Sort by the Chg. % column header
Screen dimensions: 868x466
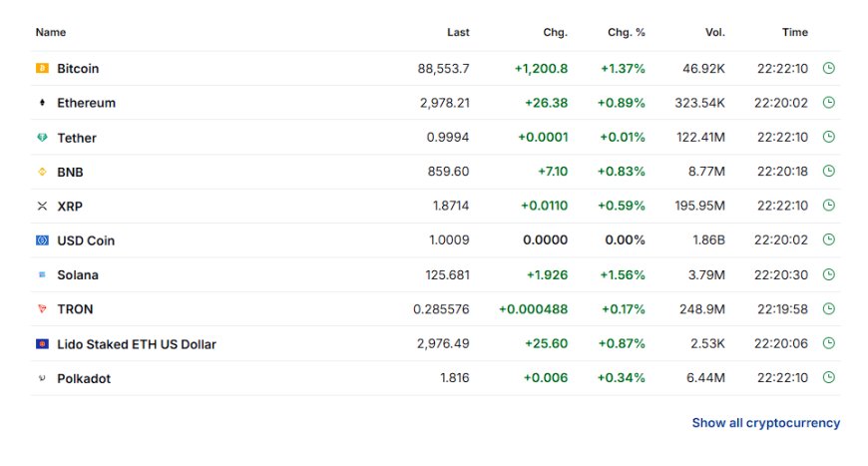(627, 32)
